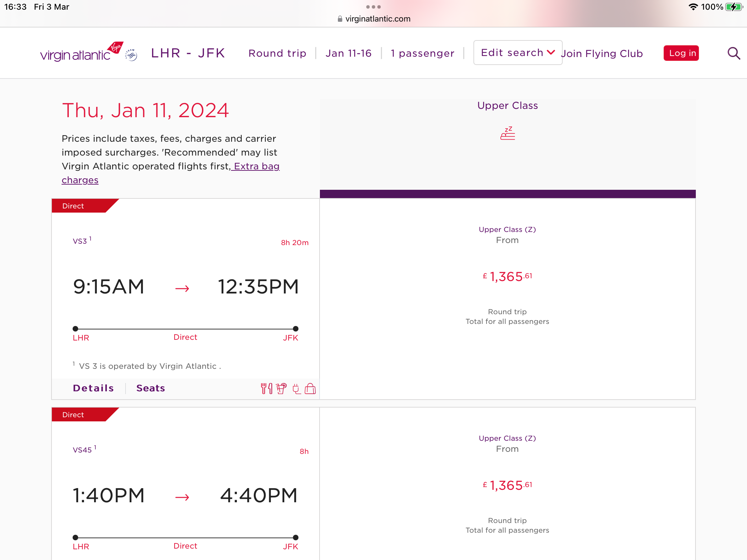Tap the SkyTeam alliance emblem

[x=131, y=55]
